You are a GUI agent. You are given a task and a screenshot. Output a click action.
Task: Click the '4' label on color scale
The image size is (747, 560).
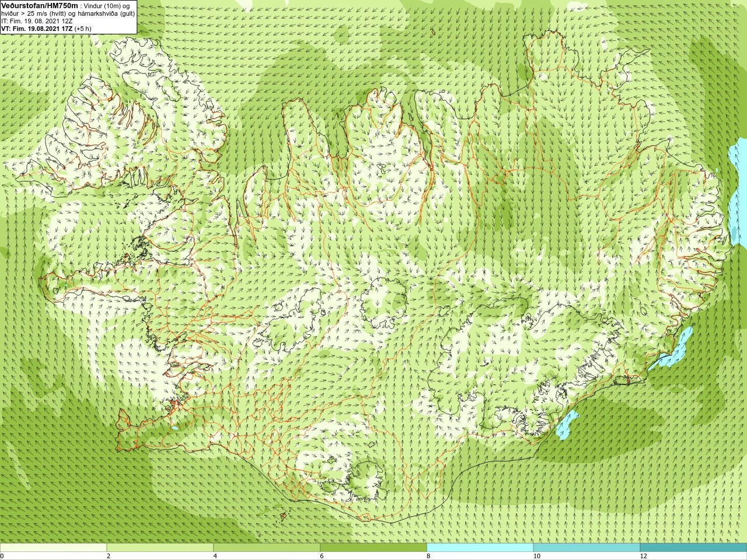pos(215,556)
